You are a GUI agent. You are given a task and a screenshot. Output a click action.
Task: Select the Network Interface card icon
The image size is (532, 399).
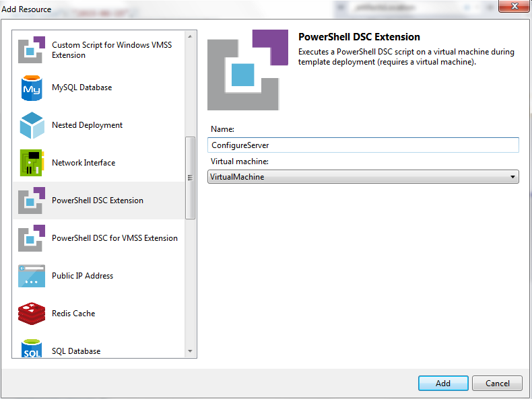tap(32, 163)
